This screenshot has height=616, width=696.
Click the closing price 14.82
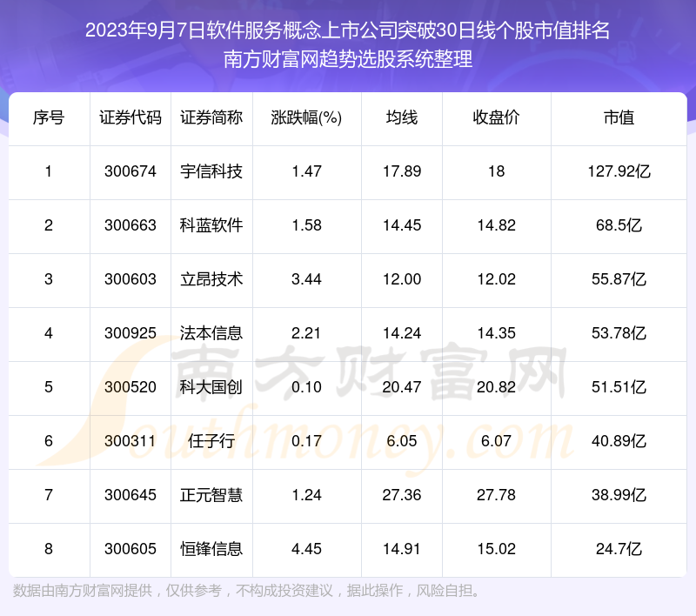point(496,225)
